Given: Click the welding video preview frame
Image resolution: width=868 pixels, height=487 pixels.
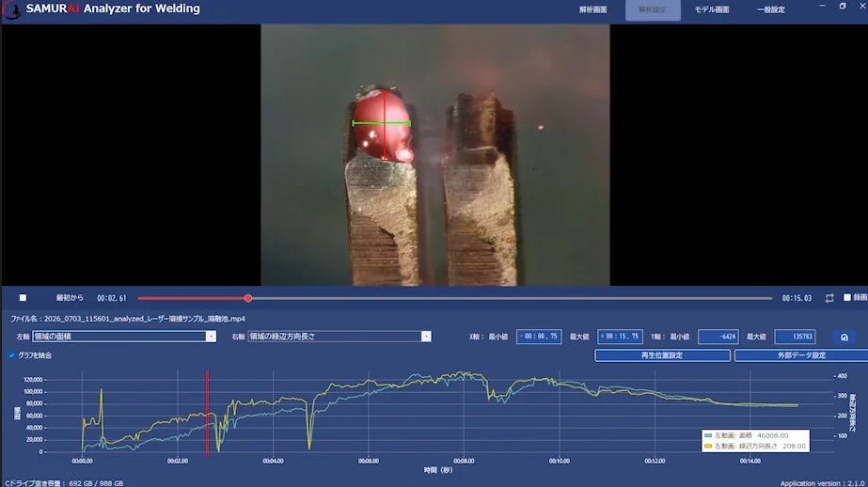Looking at the screenshot, I should 435,155.
